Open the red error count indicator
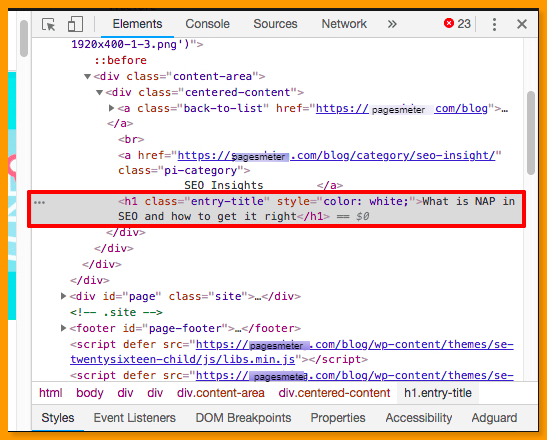The image size is (547, 440). click(x=457, y=24)
